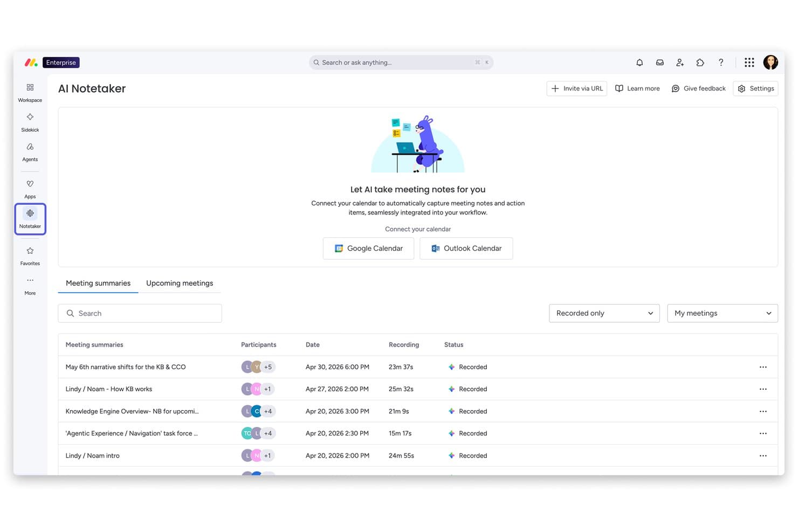Screen dimensions: 798x532
Task: Select Notetaker in the sidebar
Action: click(x=30, y=219)
